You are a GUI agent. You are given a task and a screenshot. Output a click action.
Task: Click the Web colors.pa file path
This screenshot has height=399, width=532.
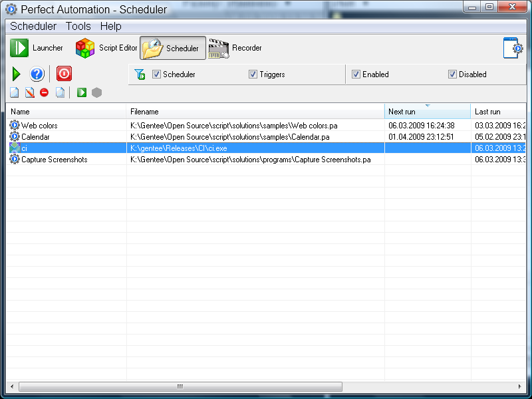234,126
